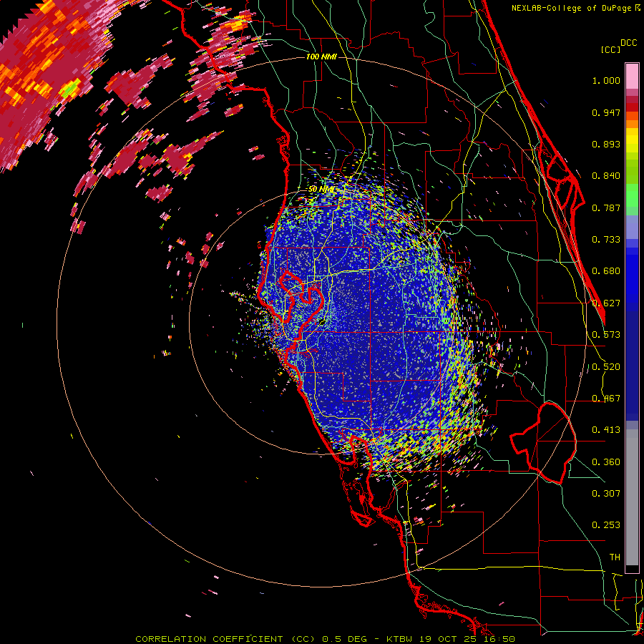
Task: Click the DCC [CC] legend title
Action: pos(618,46)
